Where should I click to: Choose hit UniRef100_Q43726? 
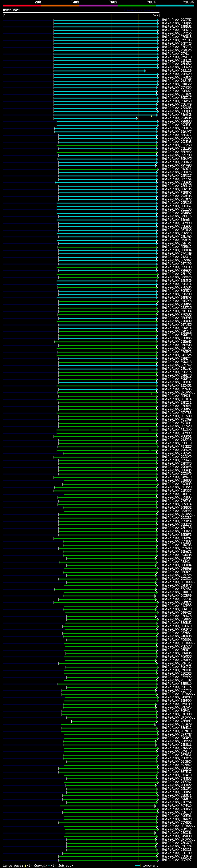[x=176, y=440]
